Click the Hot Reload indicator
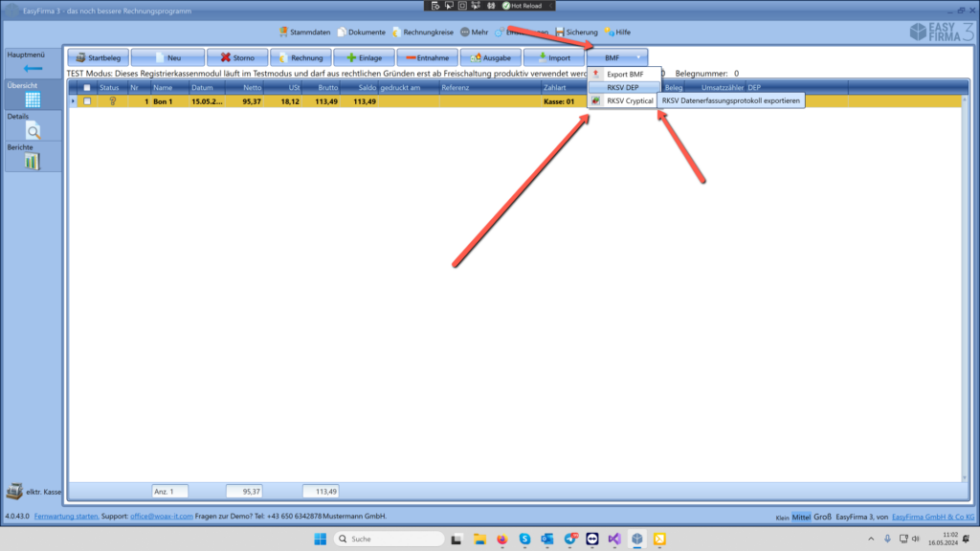Image resolution: width=980 pixels, height=551 pixels. pyautogui.click(x=523, y=6)
